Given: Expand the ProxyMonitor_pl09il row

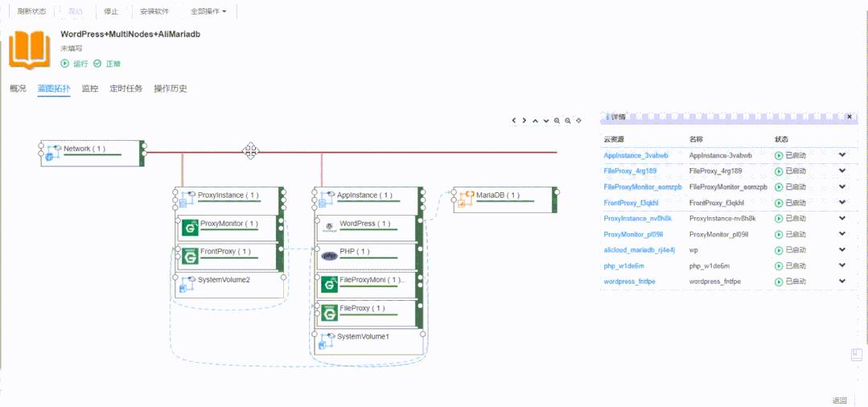Looking at the screenshot, I should [x=842, y=234].
